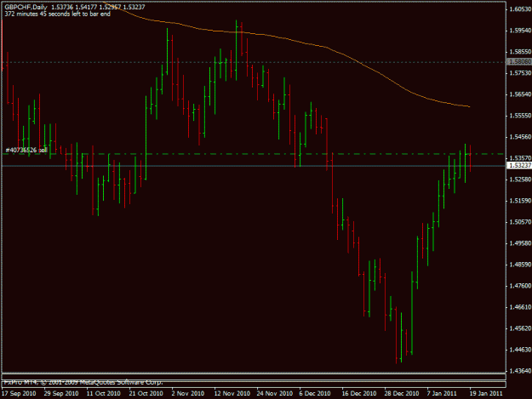This screenshot has height=399, width=532.
Task: Click the 1.43640 price scale label
Action: (x=520, y=371)
